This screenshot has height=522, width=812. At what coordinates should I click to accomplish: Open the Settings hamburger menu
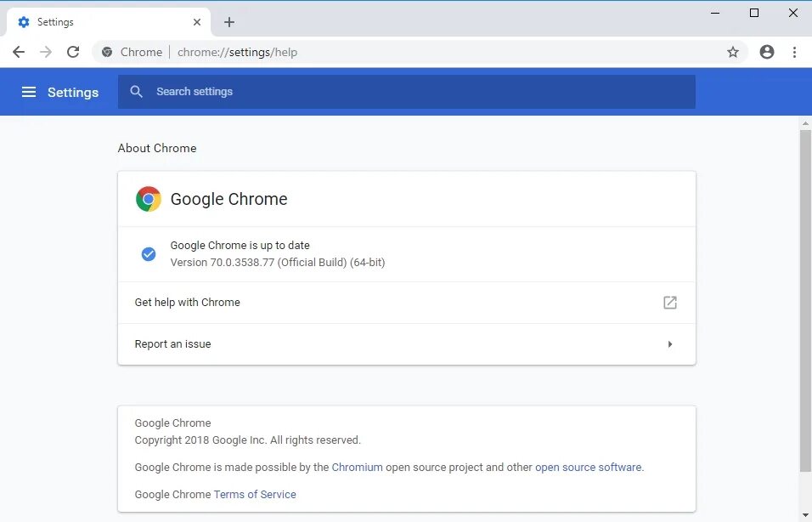(29, 92)
